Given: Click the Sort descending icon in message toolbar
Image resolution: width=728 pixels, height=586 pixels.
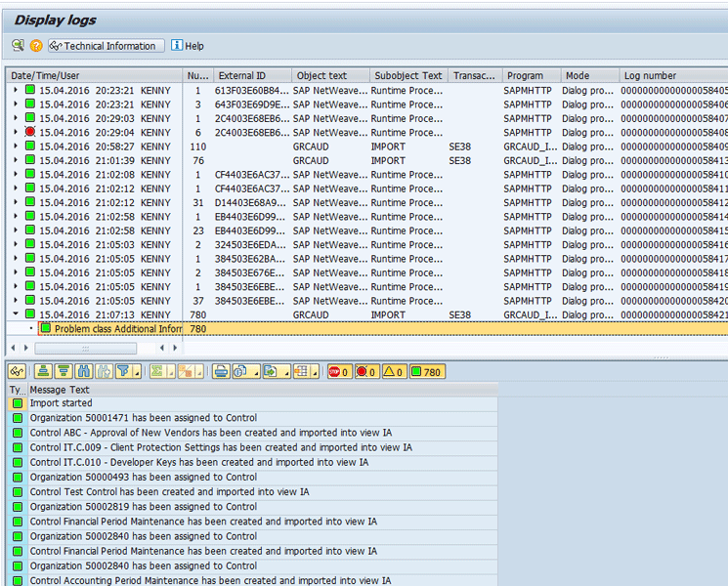Looking at the screenshot, I should (64, 372).
